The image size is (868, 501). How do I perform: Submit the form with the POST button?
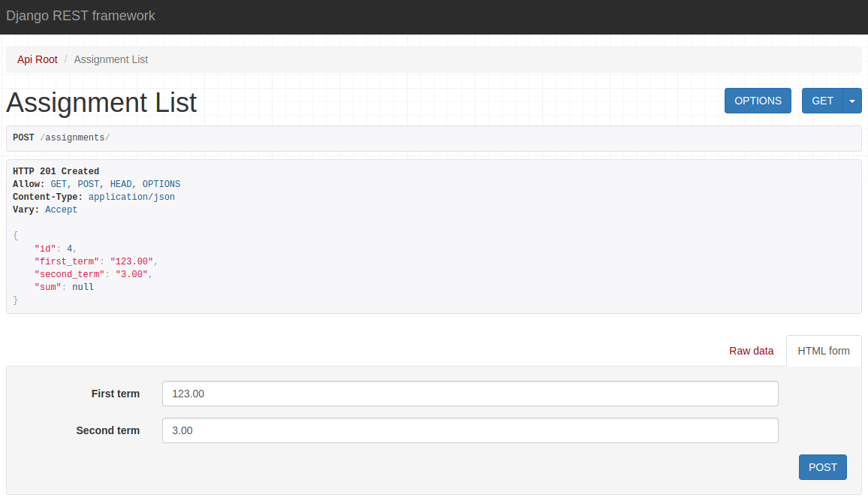pos(822,466)
